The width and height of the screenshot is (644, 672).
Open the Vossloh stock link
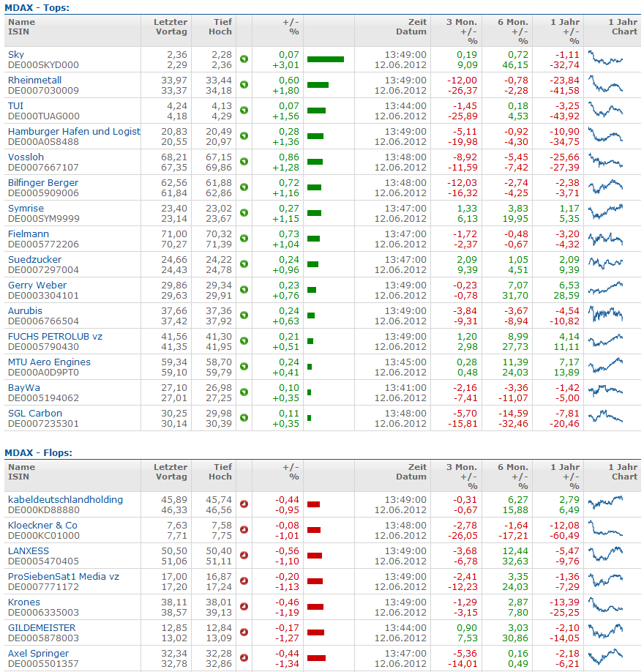tap(26, 157)
